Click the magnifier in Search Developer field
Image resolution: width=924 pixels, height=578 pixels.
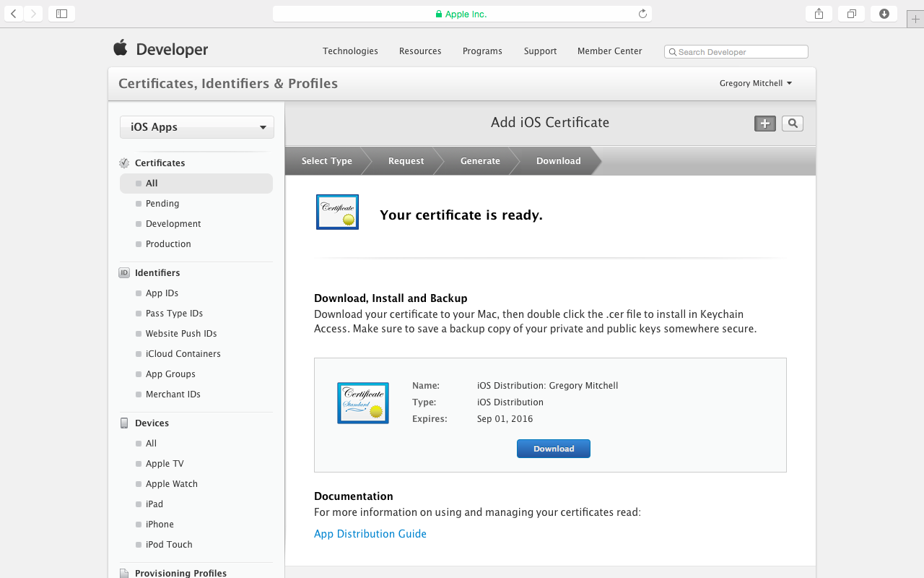(673, 52)
